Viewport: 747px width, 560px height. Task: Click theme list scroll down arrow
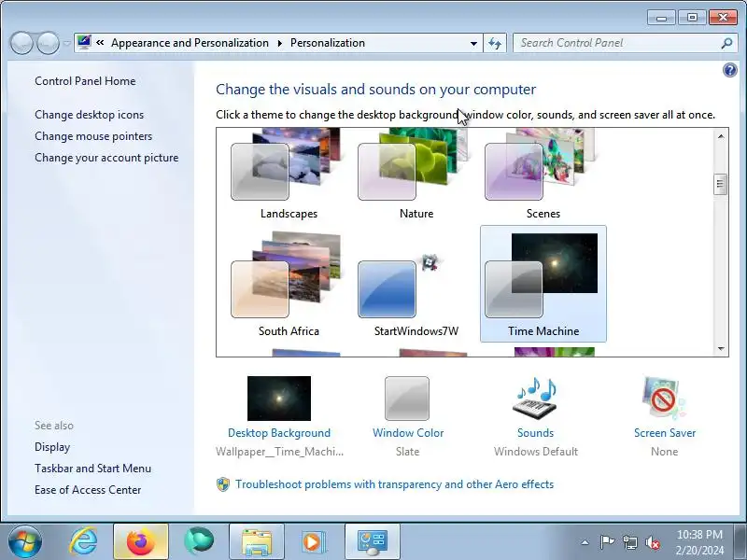[x=721, y=348]
